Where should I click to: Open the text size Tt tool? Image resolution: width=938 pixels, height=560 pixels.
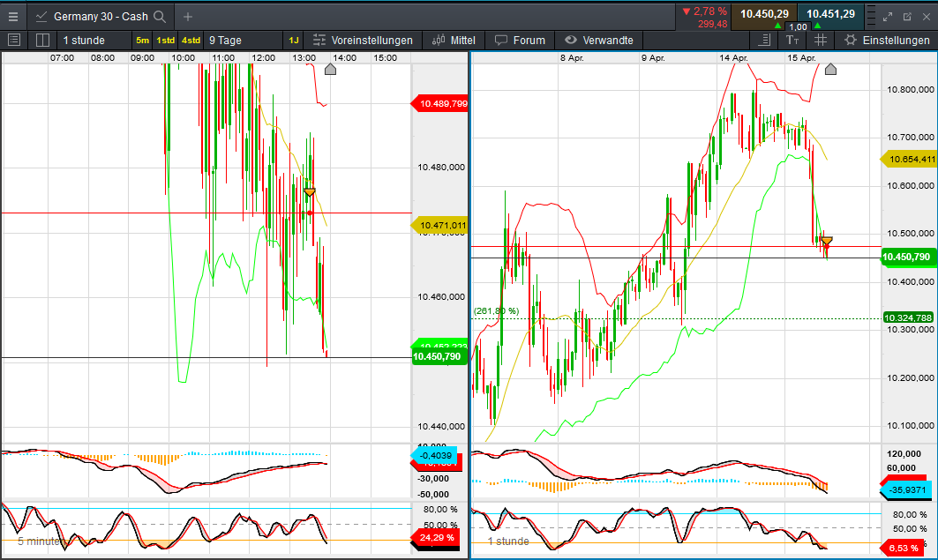pyautogui.click(x=792, y=40)
